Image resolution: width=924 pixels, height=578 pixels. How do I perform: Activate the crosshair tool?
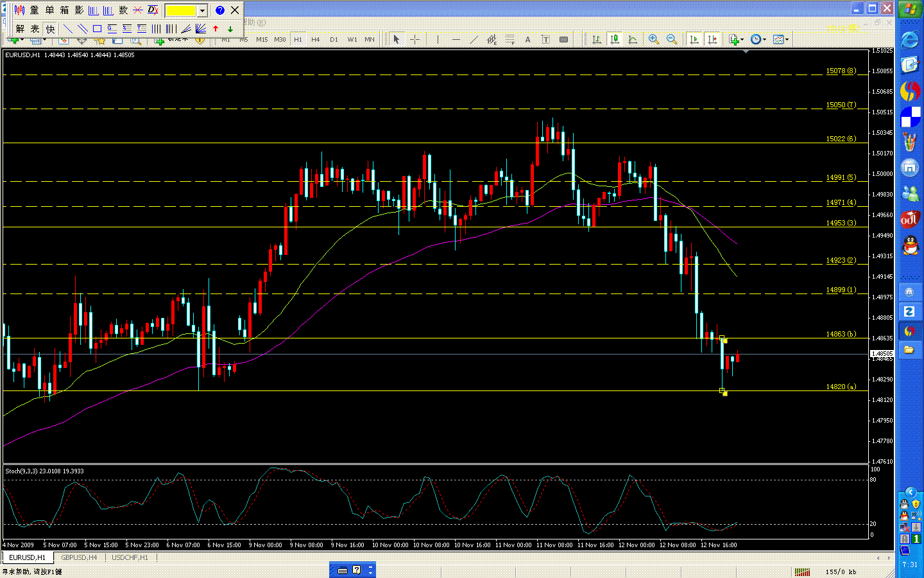pyautogui.click(x=415, y=39)
